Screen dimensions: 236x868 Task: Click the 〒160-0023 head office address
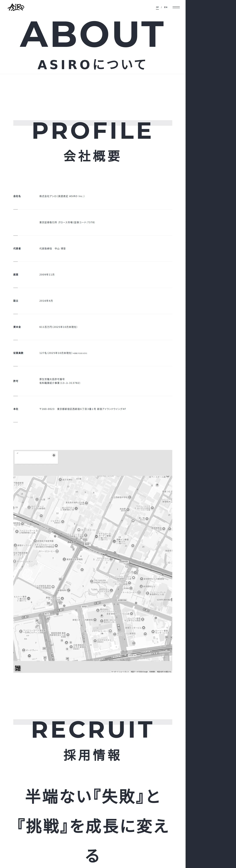tap(83, 409)
